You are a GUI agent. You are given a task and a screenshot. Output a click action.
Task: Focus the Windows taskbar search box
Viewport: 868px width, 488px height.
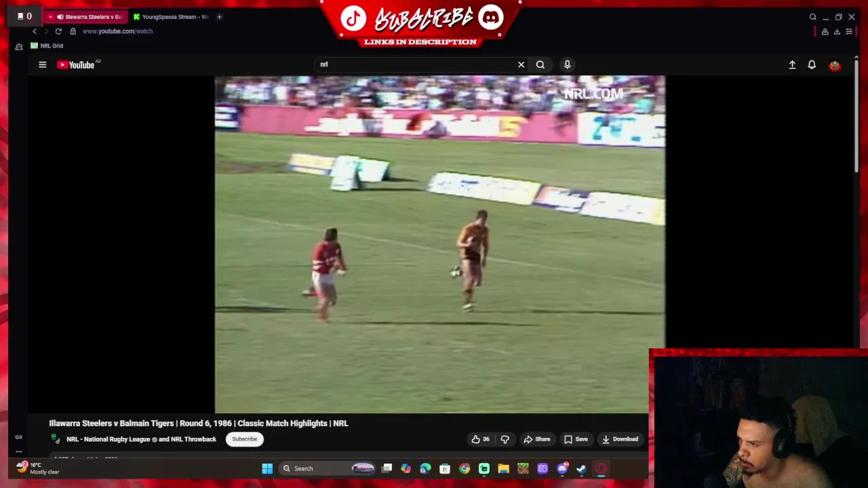327,468
